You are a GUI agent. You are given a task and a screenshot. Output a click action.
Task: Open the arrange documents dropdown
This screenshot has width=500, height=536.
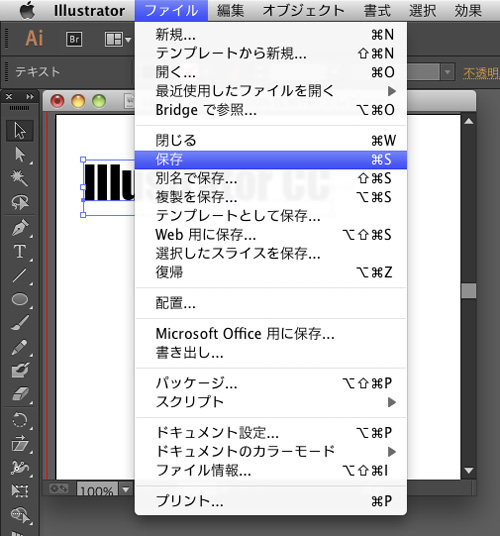(118, 40)
